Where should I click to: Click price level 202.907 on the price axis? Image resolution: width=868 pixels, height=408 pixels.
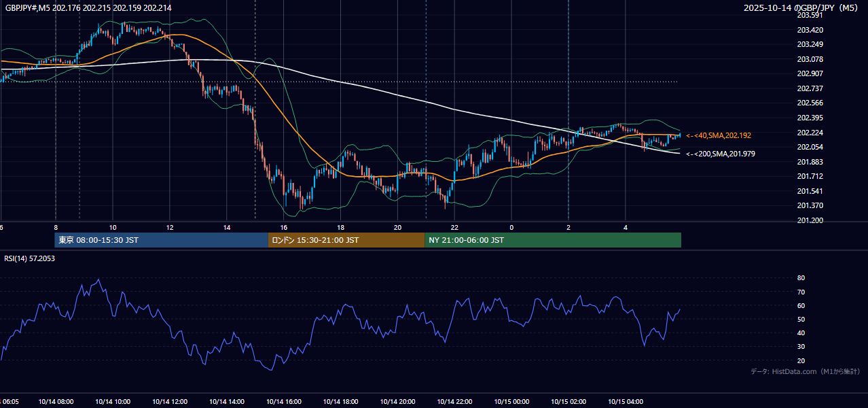coord(810,73)
